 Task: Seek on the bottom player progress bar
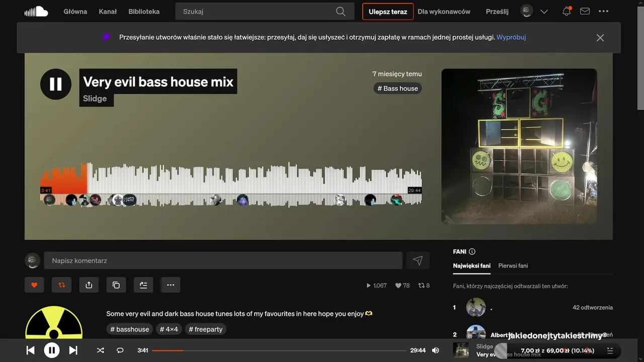pos(279,350)
